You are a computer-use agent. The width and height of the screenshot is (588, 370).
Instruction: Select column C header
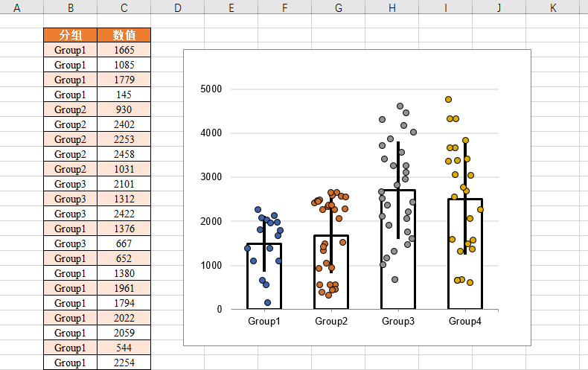point(124,7)
